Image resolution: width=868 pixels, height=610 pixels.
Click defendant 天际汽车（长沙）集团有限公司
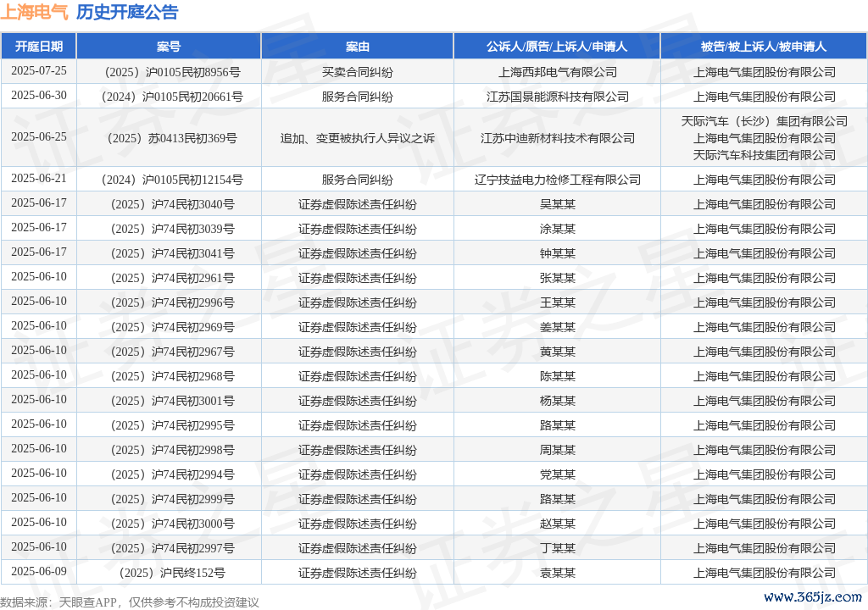(764, 121)
